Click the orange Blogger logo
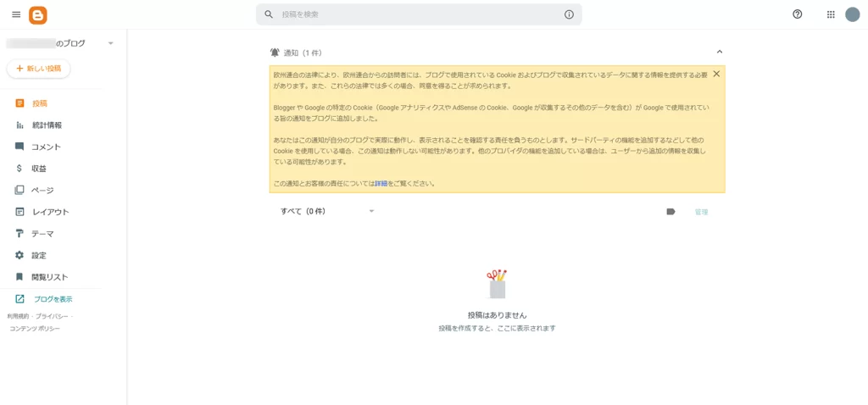Screen dimensions: 868x405 pyautogui.click(x=38, y=14)
